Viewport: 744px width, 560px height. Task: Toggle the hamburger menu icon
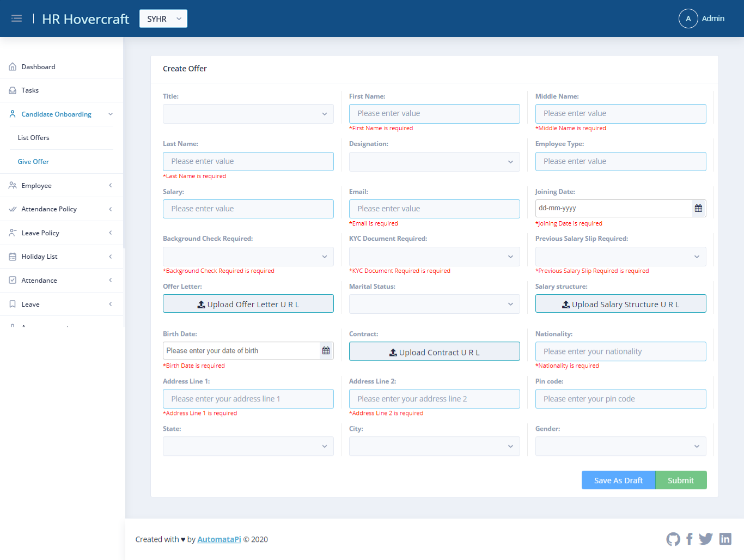click(x=16, y=19)
